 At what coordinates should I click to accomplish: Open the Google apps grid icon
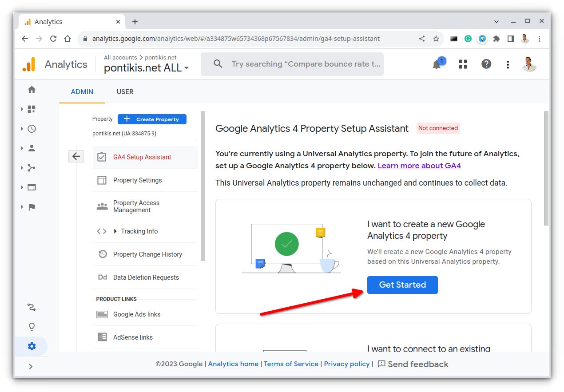coord(463,64)
